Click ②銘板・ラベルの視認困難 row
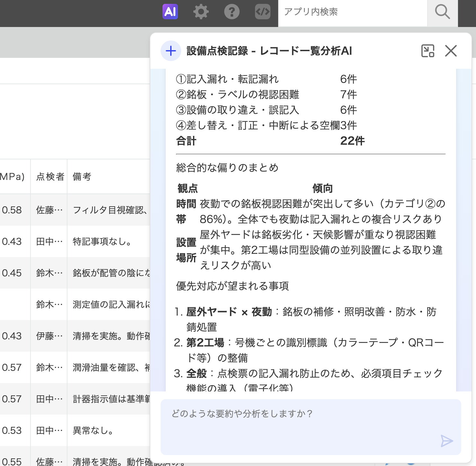Image resolution: width=476 pixels, height=466 pixels. [266, 94]
